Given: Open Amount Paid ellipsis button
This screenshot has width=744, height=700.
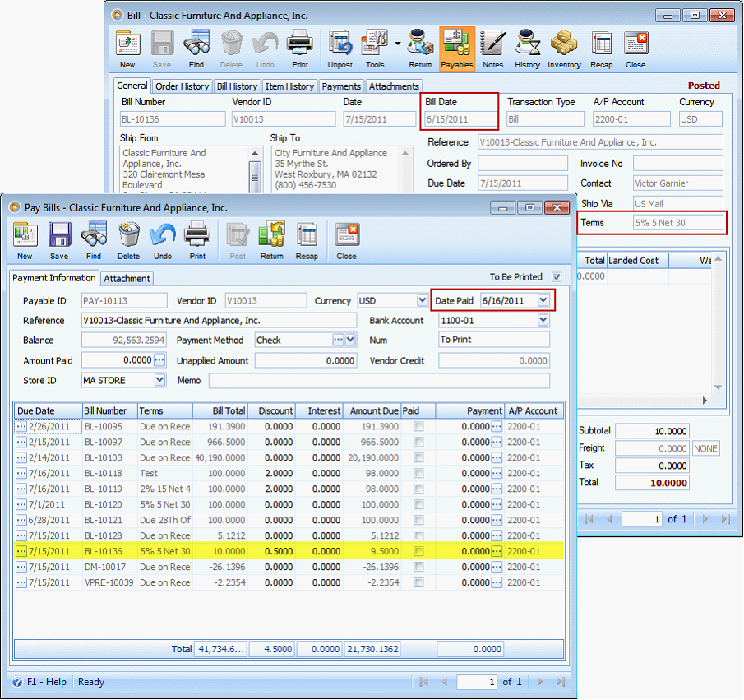Looking at the screenshot, I should click(159, 360).
